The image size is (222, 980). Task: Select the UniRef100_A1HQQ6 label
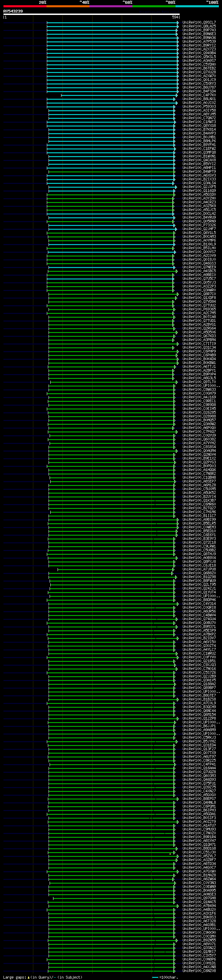click(x=199, y=470)
